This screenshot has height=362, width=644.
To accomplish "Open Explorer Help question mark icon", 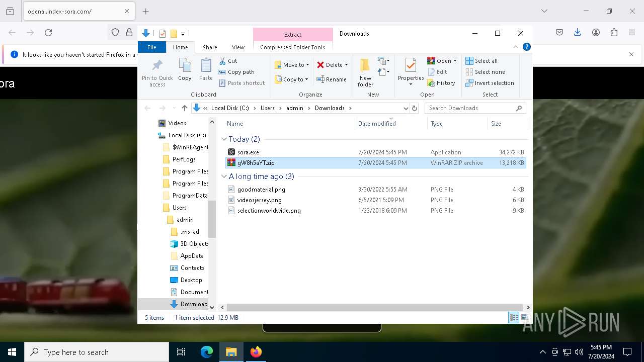I will point(527,47).
